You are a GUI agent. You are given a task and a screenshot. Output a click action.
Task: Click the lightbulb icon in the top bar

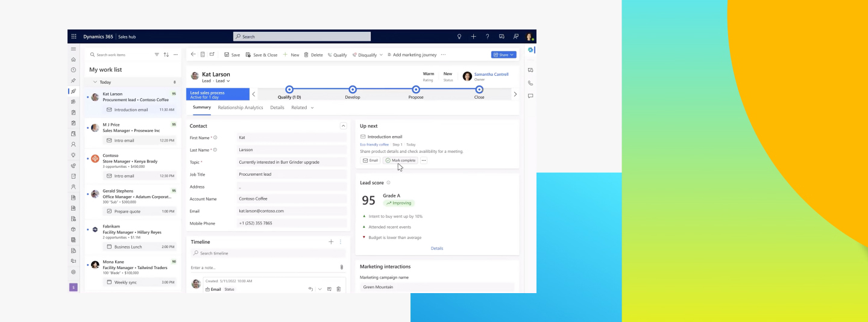459,37
